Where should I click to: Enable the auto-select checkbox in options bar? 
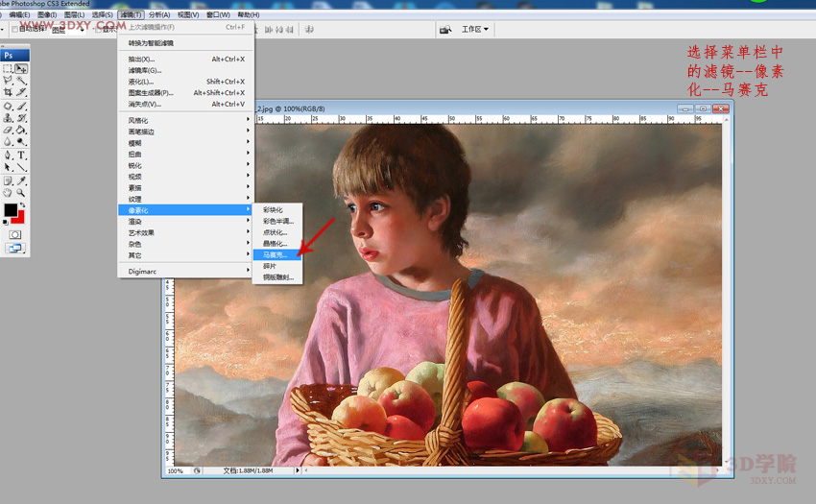[14, 30]
